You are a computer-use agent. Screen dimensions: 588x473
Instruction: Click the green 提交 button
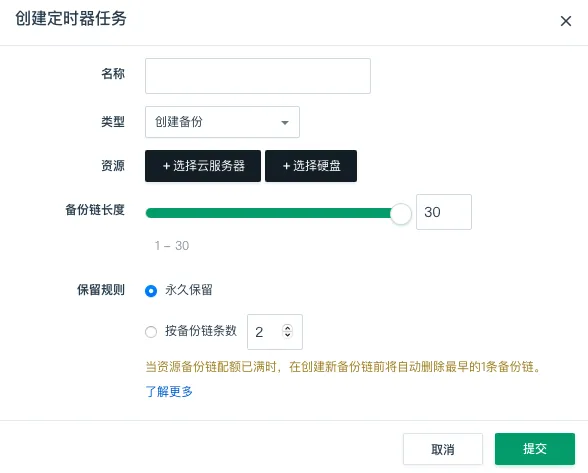(535, 449)
